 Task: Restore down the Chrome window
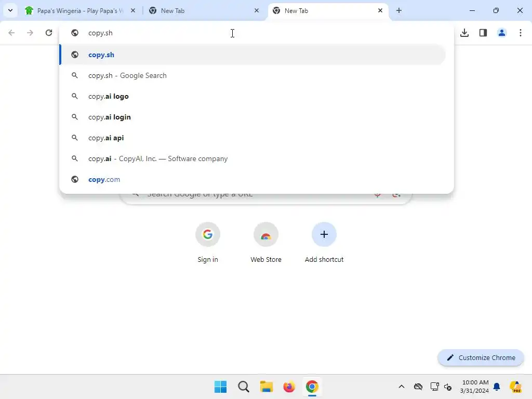tap(496, 10)
